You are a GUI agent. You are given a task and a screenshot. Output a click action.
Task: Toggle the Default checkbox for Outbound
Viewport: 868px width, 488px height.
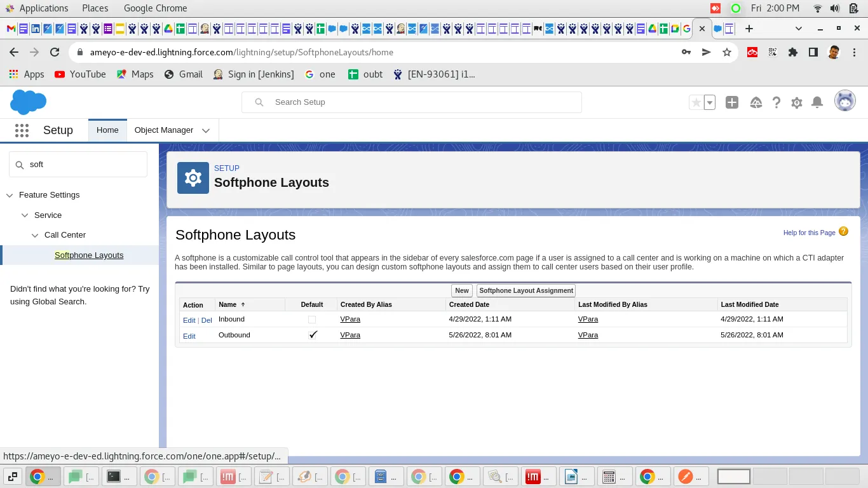pyautogui.click(x=312, y=335)
